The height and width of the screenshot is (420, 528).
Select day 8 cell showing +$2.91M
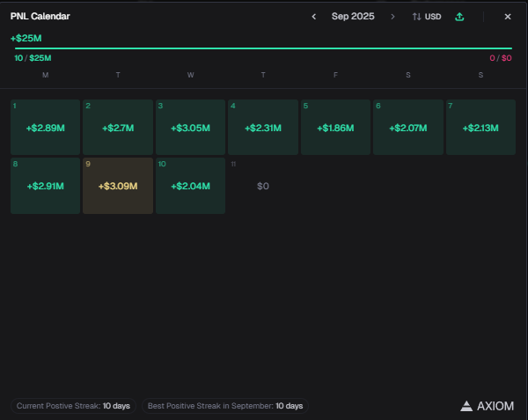pos(45,186)
